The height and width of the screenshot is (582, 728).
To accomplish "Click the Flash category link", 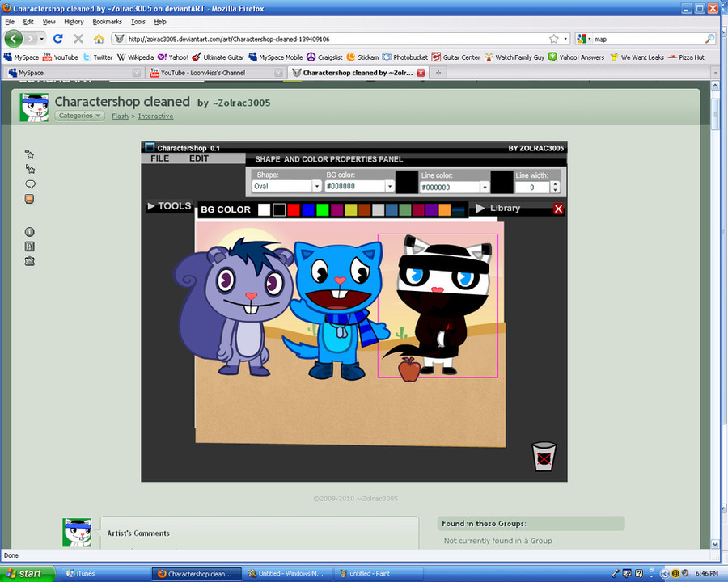I will (120, 116).
